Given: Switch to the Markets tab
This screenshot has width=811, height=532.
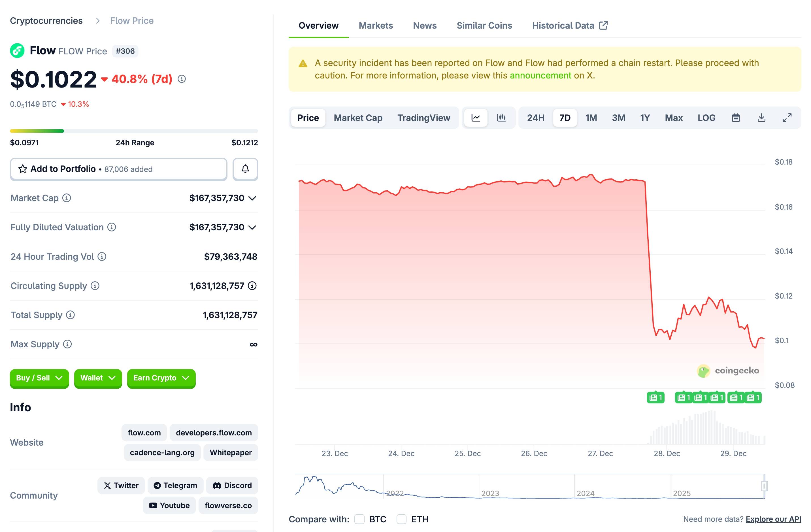Looking at the screenshot, I should point(376,25).
